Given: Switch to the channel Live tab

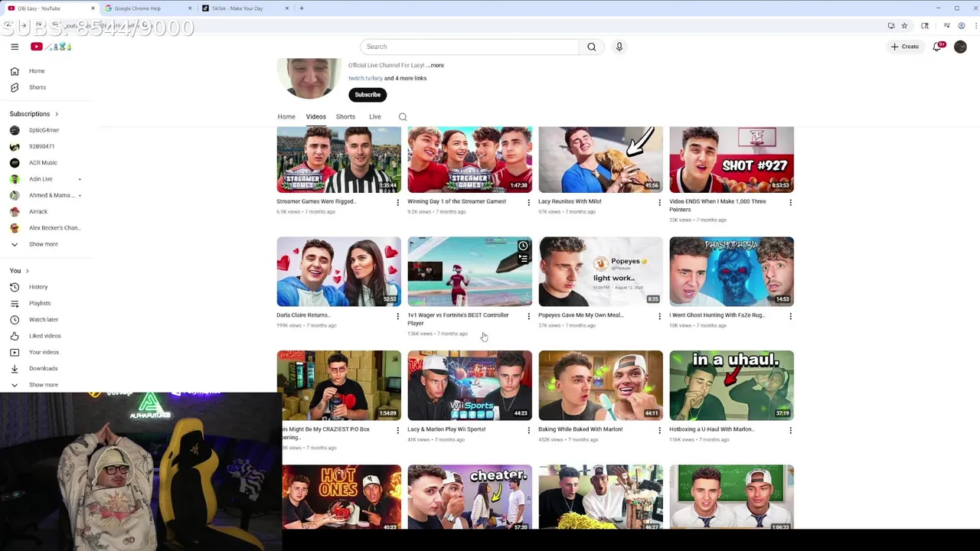Looking at the screenshot, I should (x=375, y=117).
